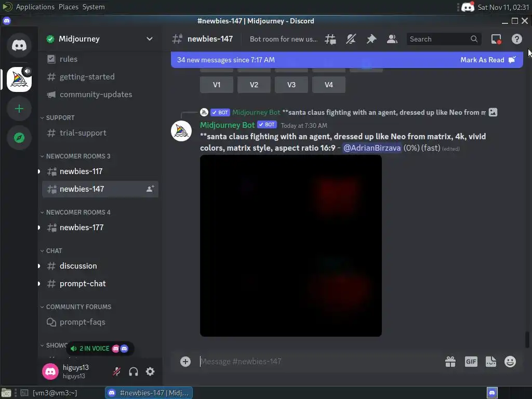Open Discord direct messages home icon

coord(19,45)
